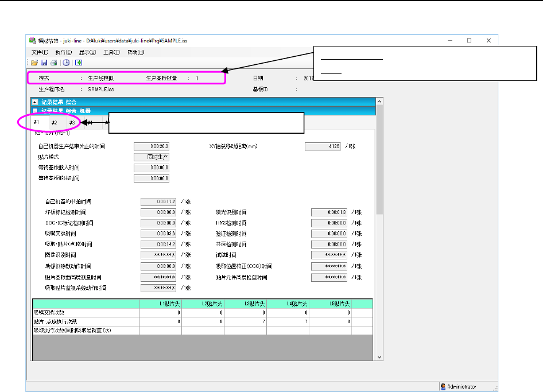Click the save floppy disk icon
Viewport: 543px width, 392px height.
(x=44, y=63)
